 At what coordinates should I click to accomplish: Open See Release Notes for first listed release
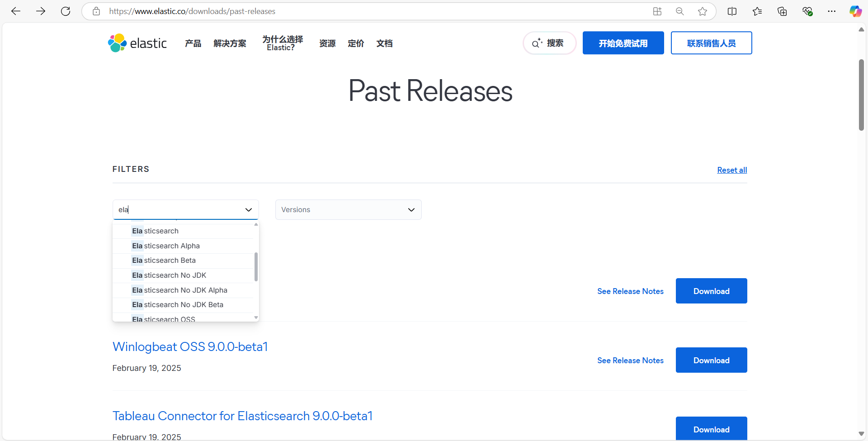tap(630, 291)
